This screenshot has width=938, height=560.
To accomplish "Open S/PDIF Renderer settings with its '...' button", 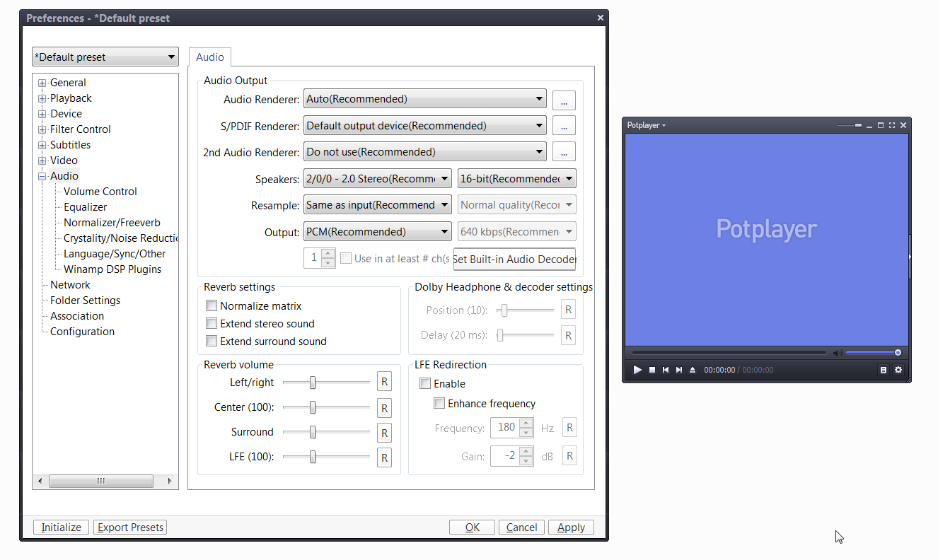I will (564, 126).
